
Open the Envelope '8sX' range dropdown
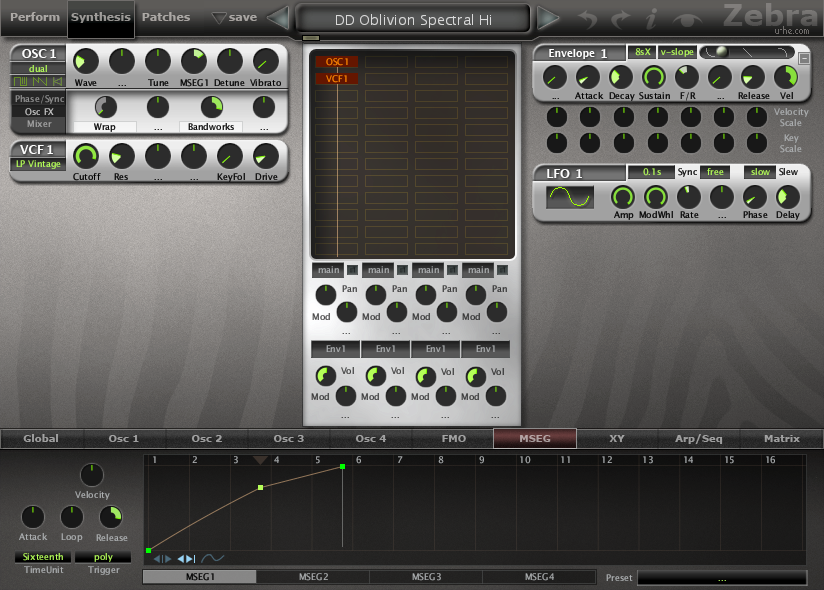click(642, 52)
